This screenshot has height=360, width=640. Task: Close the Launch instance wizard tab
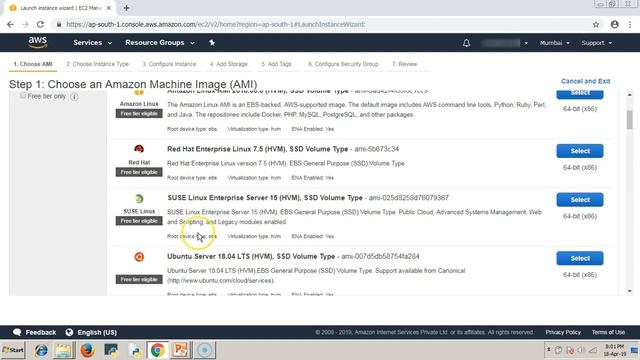(x=109, y=8)
